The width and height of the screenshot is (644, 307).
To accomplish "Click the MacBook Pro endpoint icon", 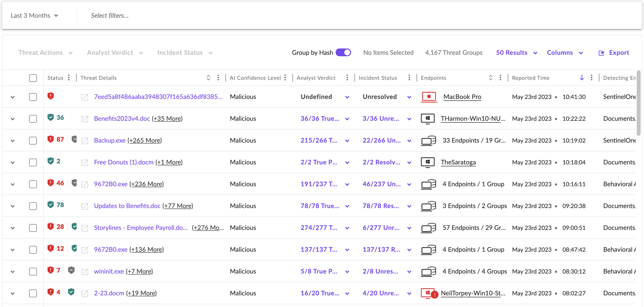I will tap(429, 97).
